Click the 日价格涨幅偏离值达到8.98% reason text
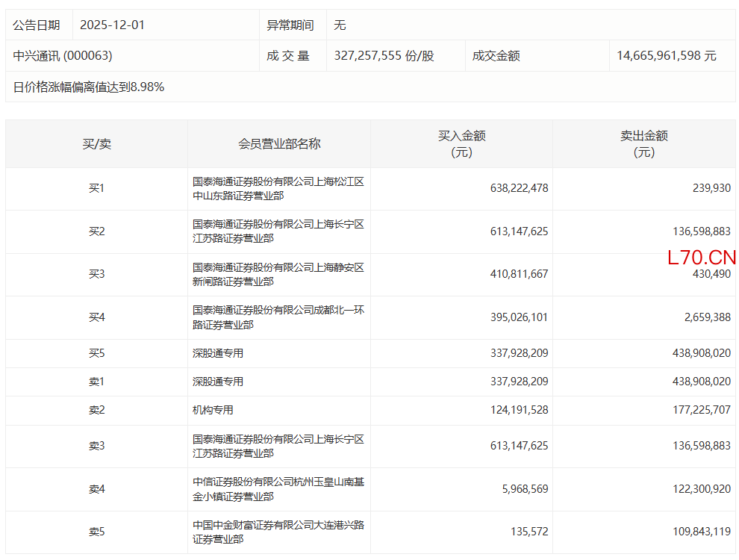This screenshot has width=739, height=560. coord(89,87)
